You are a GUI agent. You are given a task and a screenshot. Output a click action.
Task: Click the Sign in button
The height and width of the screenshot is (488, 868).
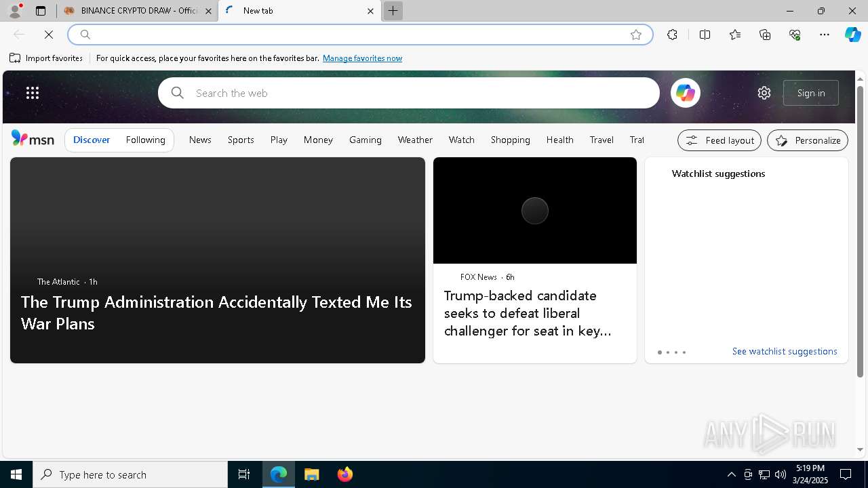point(811,93)
